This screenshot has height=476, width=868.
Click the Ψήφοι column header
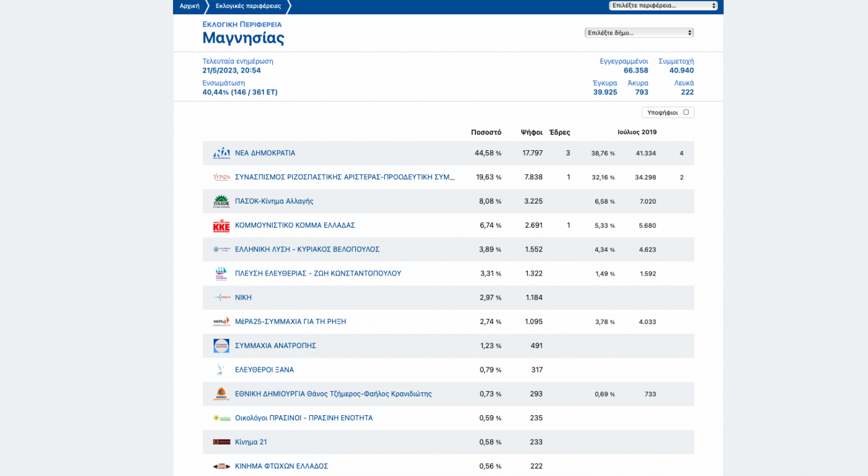click(x=531, y=132)
